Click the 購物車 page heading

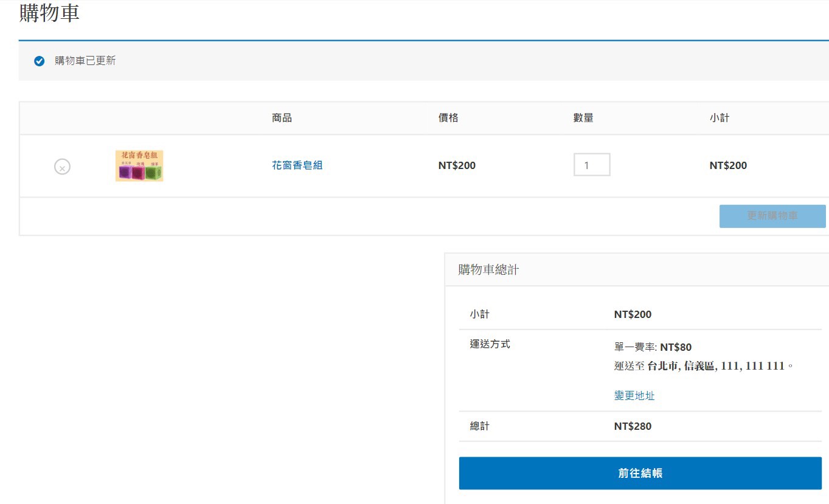tap(49, 13)
